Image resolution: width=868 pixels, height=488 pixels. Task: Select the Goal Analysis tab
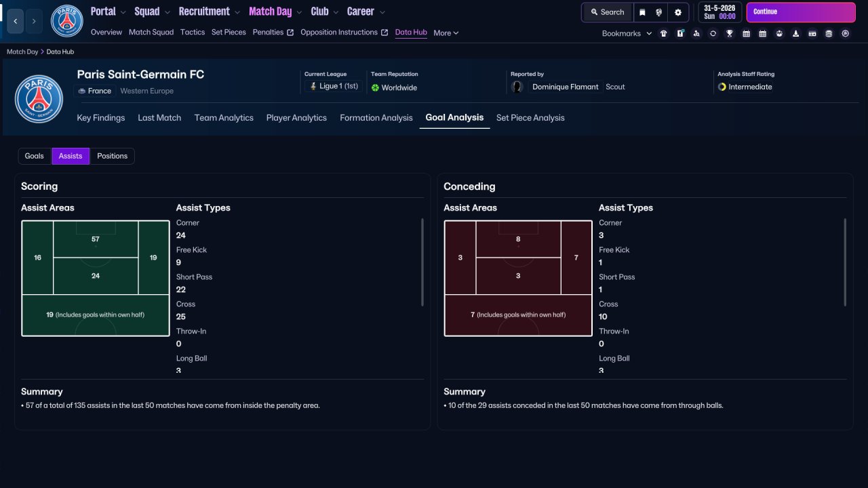[454, 117]
